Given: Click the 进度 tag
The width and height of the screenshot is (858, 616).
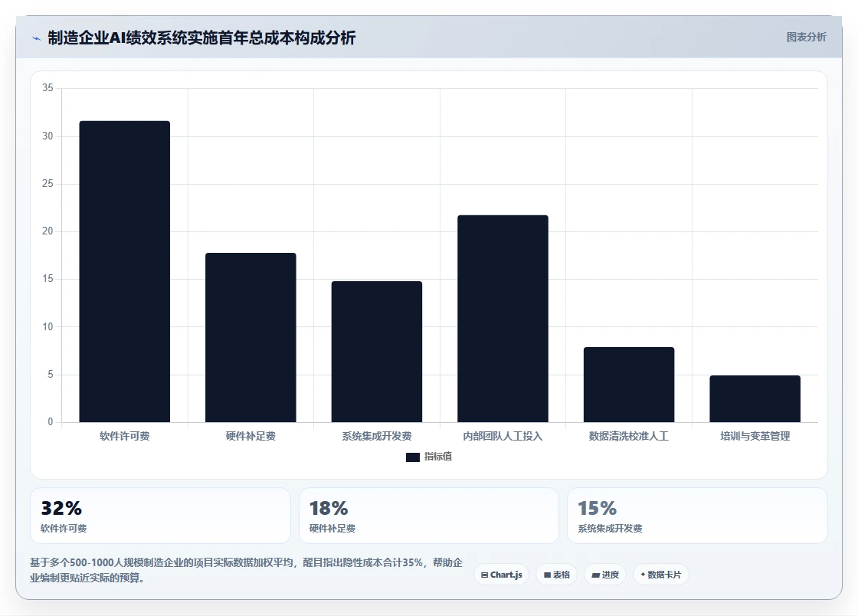Looking at the screenshot, I should 605,575.
